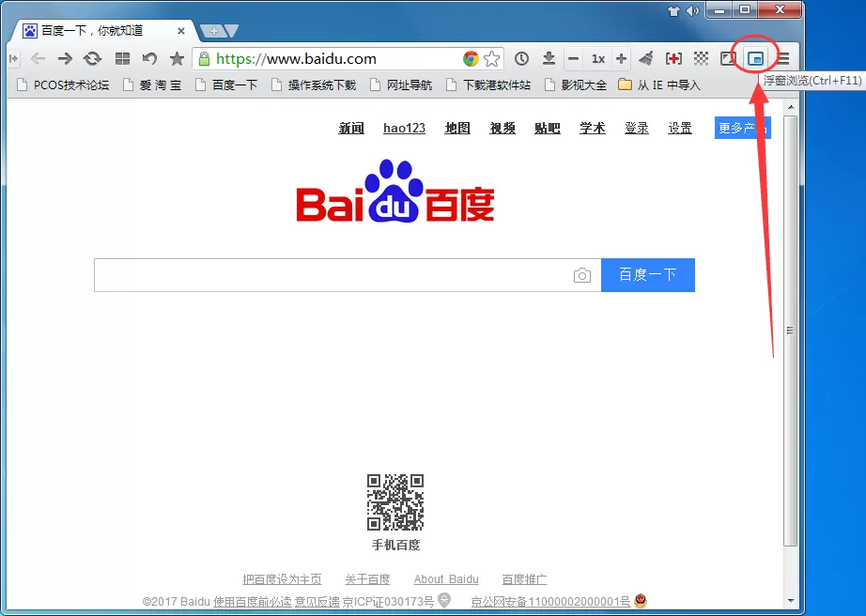Open 操作系统下载 bookmark

pos(314,85)
